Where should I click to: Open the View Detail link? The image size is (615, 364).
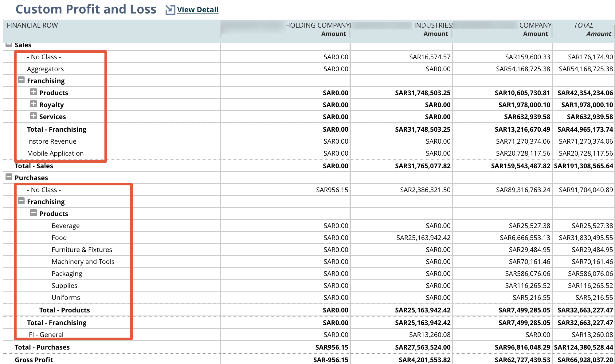coord(198,10)
